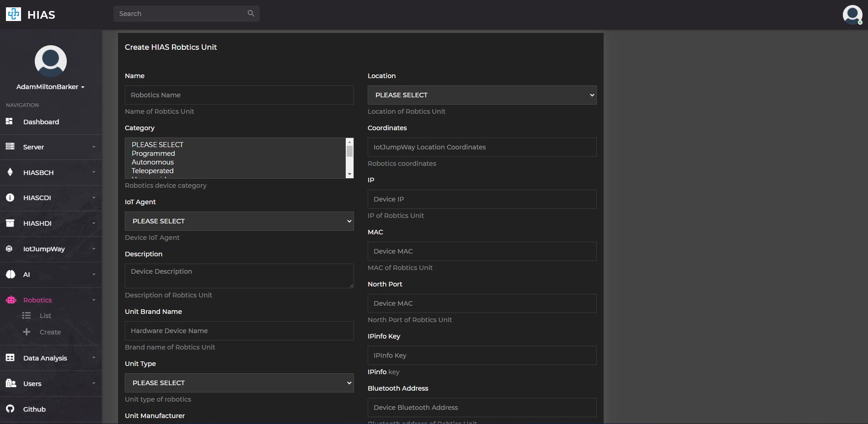Click the HIAS brand title link
Viewport: 868px width, 424px height.
41,15
